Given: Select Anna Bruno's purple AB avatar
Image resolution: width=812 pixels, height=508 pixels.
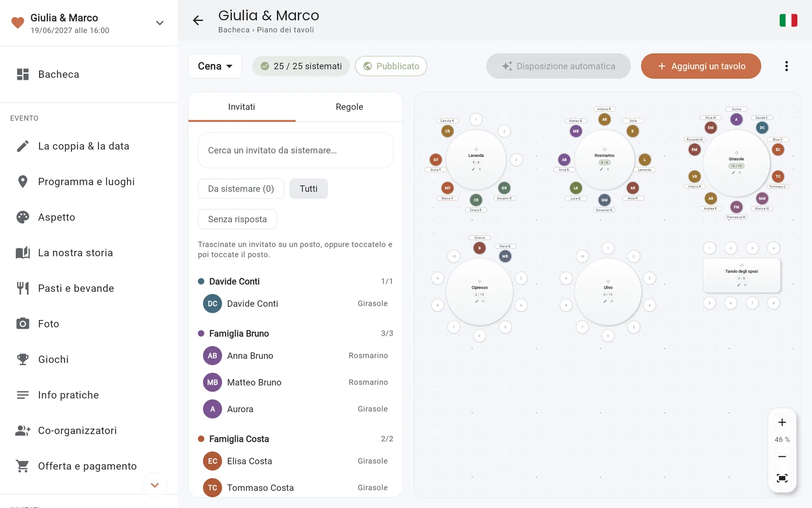Looking at the screenshot, I should click(213, 356).
